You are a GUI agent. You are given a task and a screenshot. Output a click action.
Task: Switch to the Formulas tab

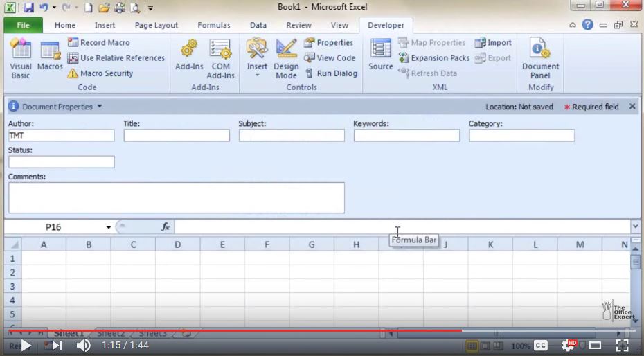pos(213,25)
